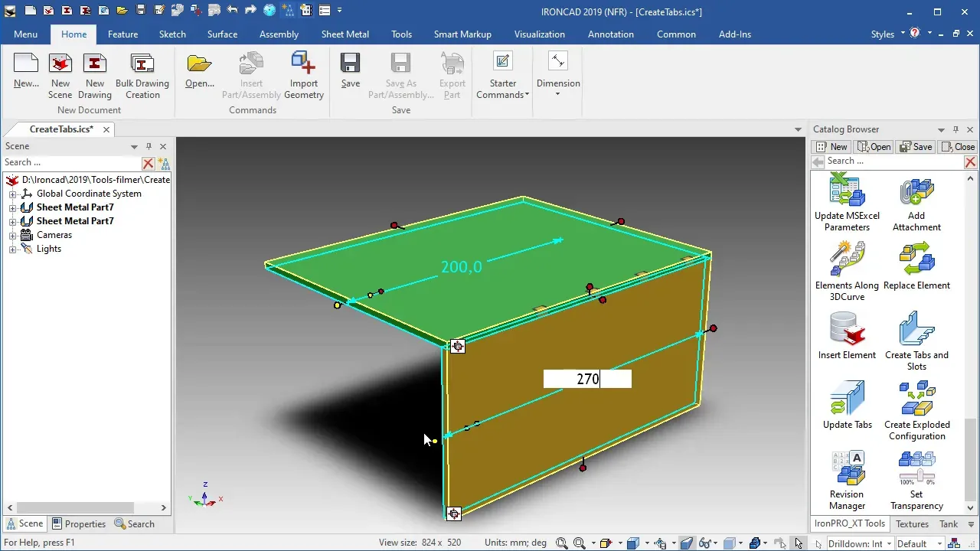This screenshot has height=551, width=980.
Task: Click Save button in Catalog Browser
Action: pyautogui.click(x=916, y=147)
